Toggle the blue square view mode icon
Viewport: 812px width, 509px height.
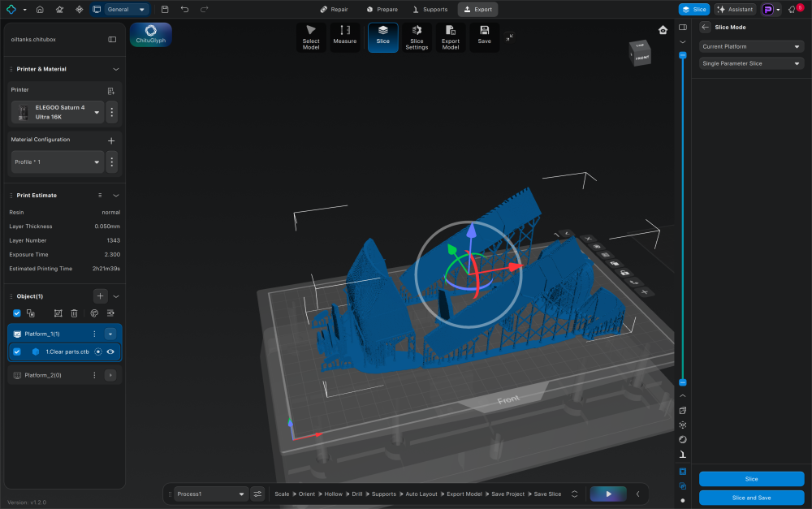[683, 471]
